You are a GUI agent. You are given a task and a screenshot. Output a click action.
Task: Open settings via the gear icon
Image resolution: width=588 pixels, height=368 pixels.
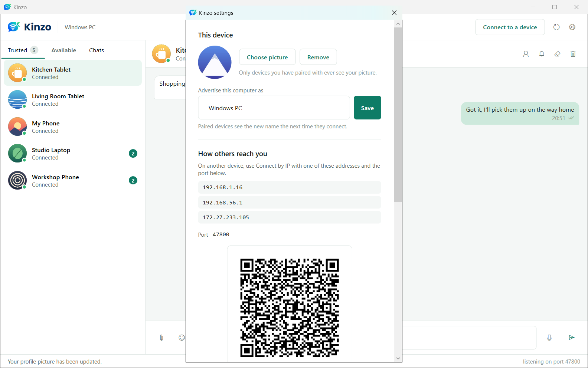pos(572,27)
